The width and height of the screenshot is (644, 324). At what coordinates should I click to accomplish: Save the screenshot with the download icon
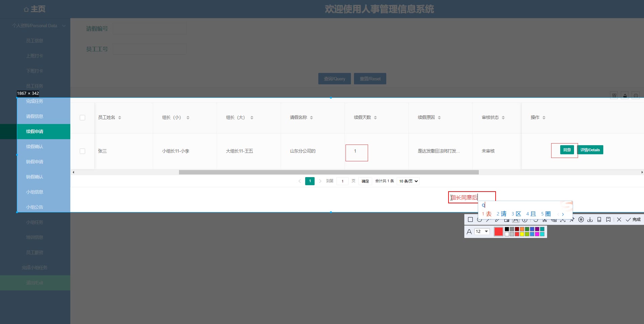click(x=590, y=219)
